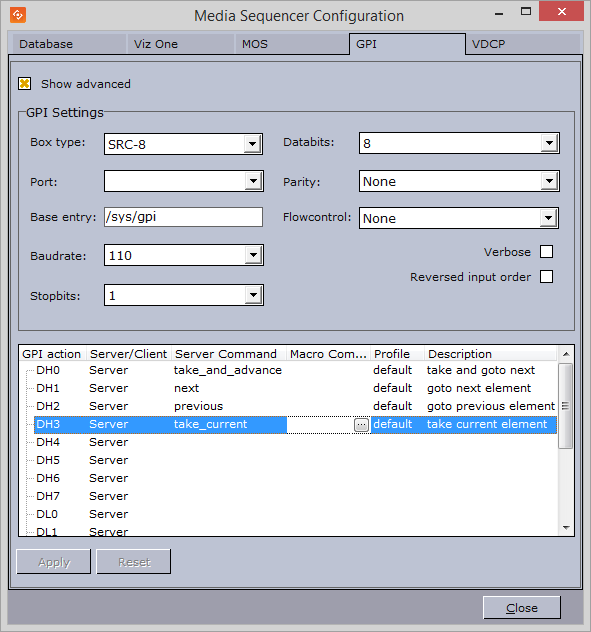The height and width of the screenshot is (632, 591).
Task: Uncheck the Show advanced checkbox
Action: [25, 84]
